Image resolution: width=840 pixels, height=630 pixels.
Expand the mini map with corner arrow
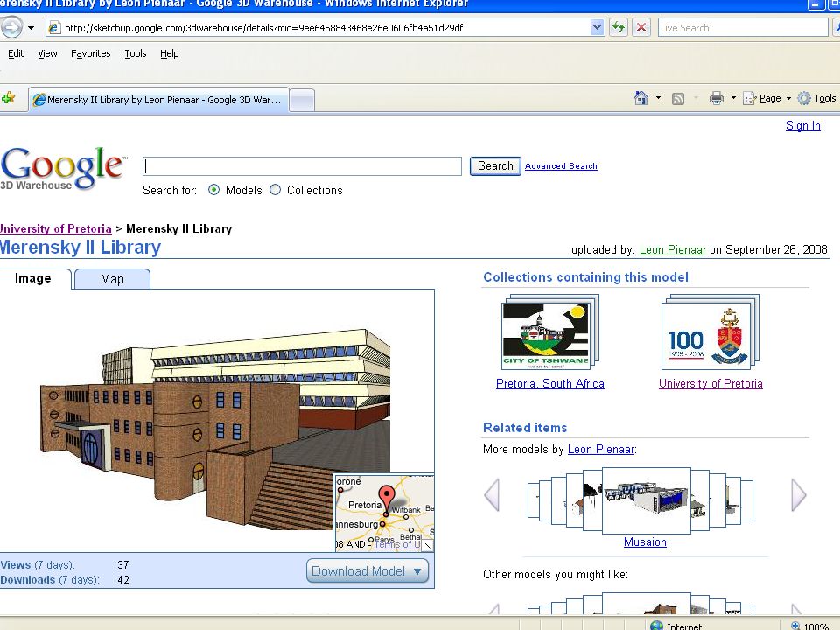click(x=428, y=546)
